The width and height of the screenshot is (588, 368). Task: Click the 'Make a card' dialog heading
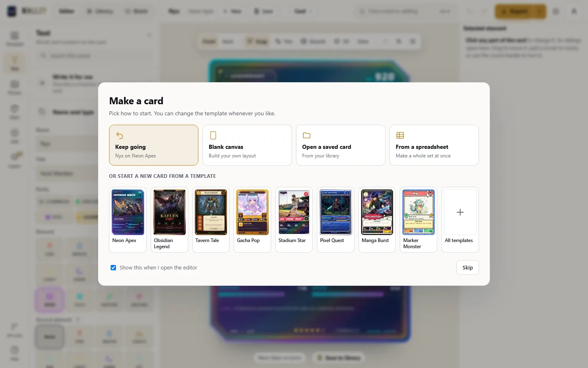(136, 101)
